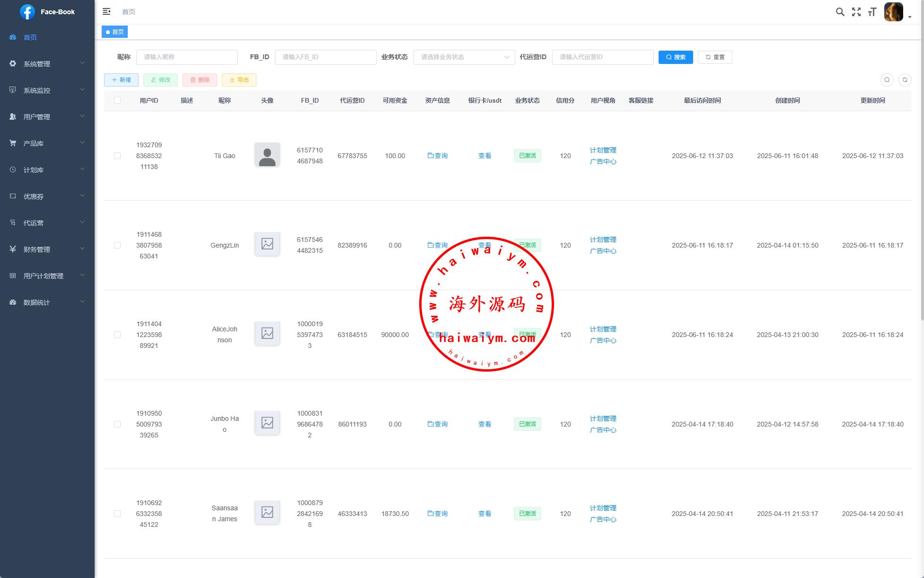Open the header search magnifier icon
Screen dimensions: 924x578
840,12
